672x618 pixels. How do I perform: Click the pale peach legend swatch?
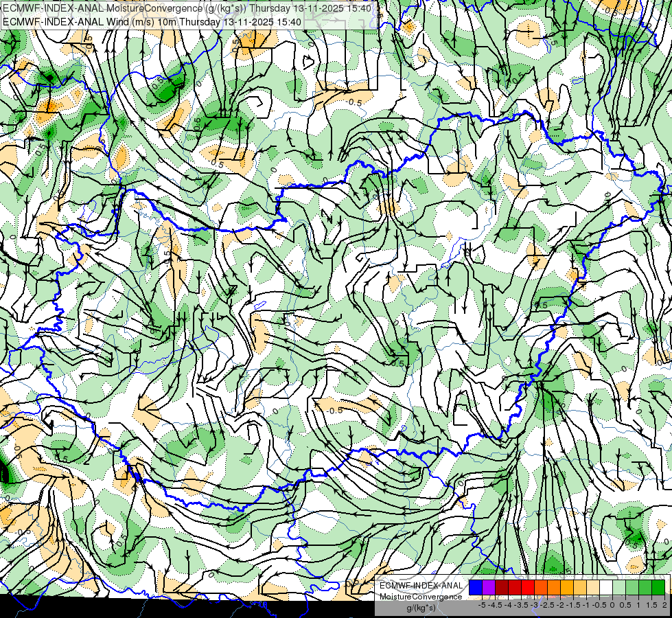[593, 587]
